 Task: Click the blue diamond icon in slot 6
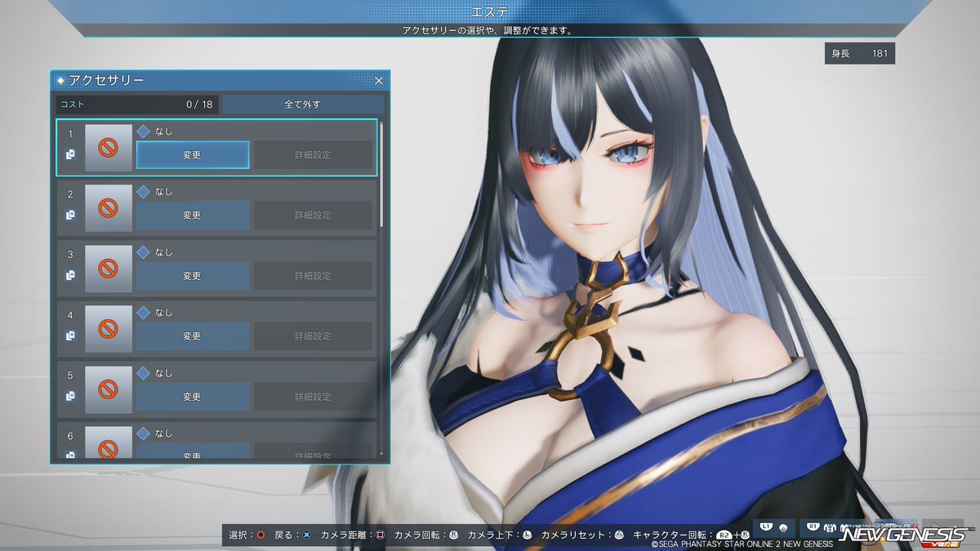pyautogui.click(x=143, y=433)
